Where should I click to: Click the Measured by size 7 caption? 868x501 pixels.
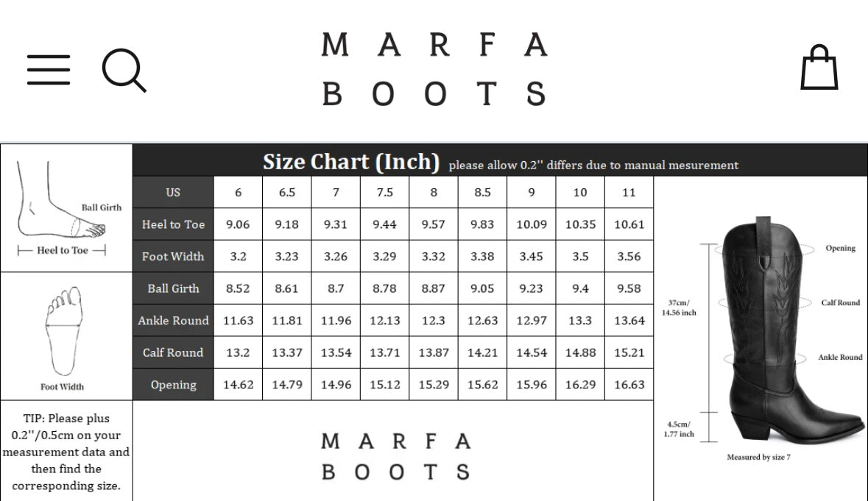(758, 458)
